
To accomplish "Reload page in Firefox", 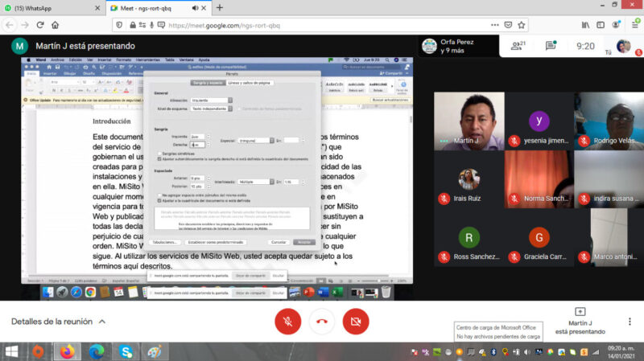I will 39,25.
